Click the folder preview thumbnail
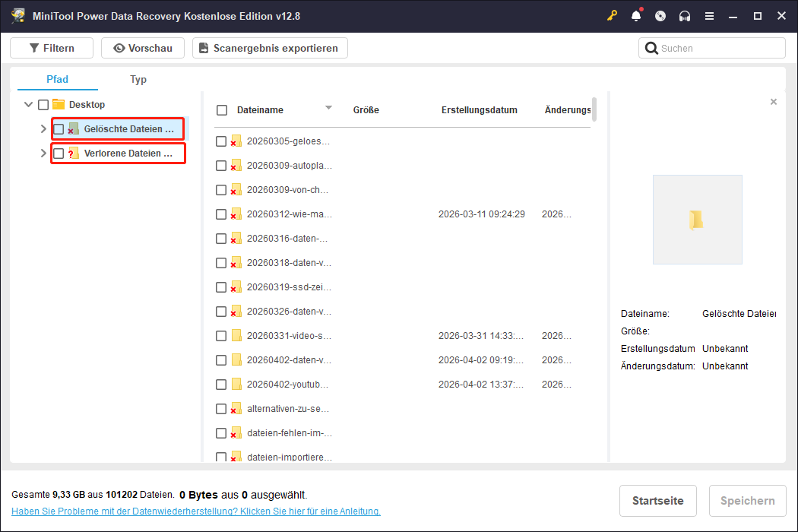798x532 pixels. pyautogui.click(x=697, y=220)
